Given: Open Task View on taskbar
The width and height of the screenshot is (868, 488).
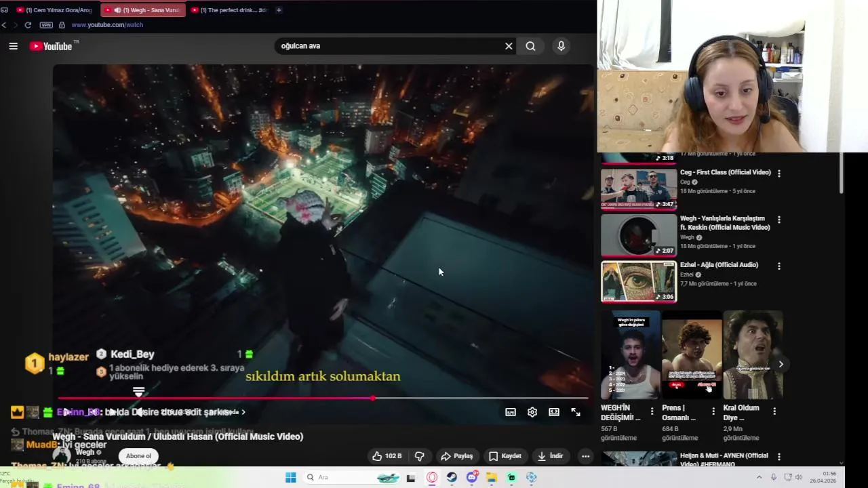Looking at the screenshot, I should pos(410,477).
